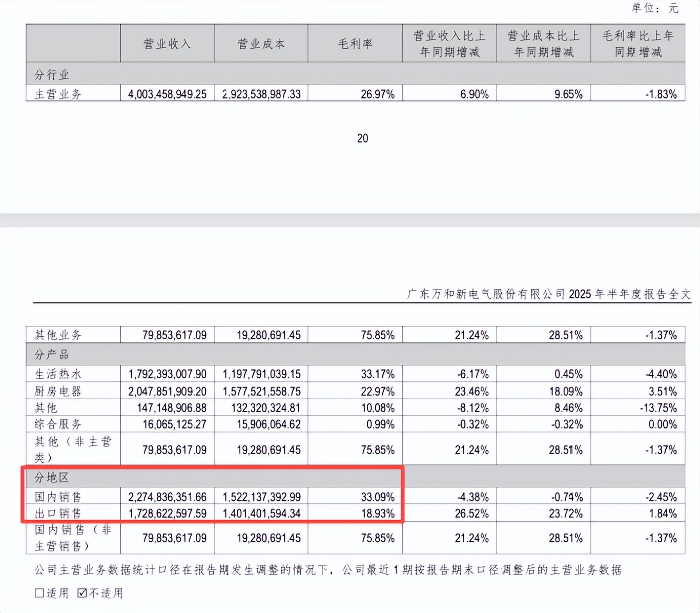Viewport: 700px width, 613px height.
Task: Click the 分地区 section header
Action: (51, 478)
